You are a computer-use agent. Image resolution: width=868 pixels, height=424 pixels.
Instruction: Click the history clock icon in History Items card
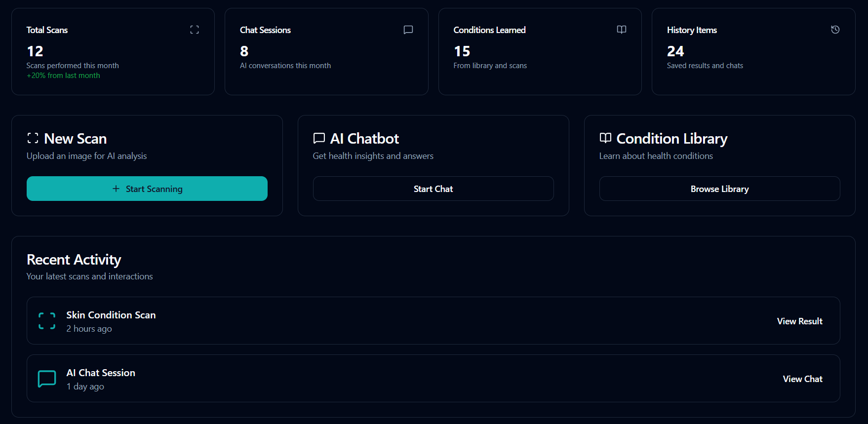point(835,30)
